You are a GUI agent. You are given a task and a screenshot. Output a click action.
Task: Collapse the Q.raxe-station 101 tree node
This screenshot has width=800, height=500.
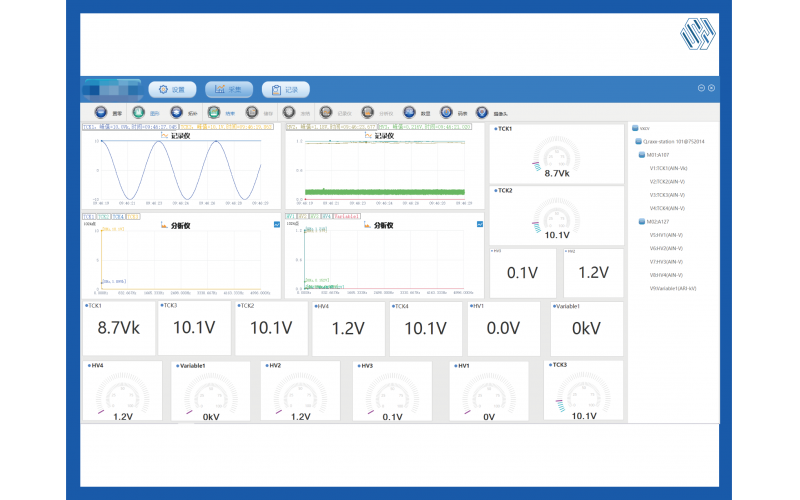(x=638, y=142)
